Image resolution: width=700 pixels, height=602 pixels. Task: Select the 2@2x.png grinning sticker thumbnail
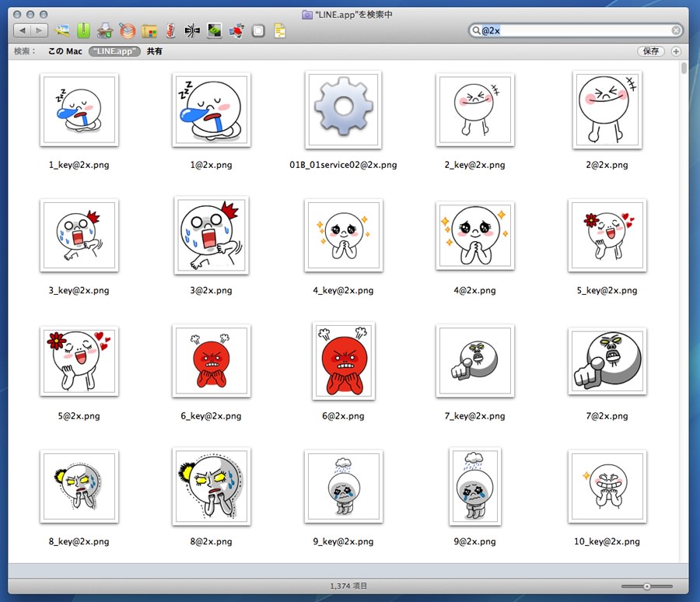click(x=607, y=110)
